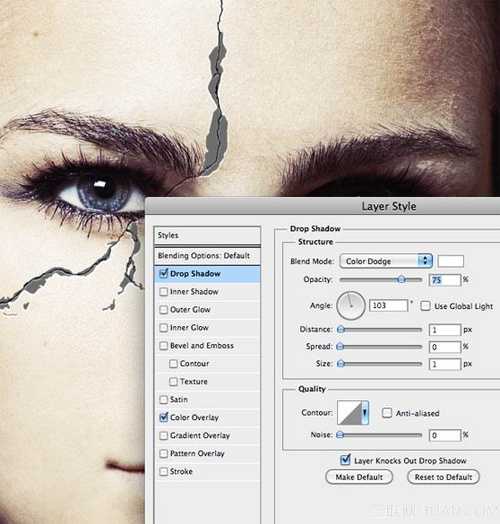Image resolution: width=500 pixels, height=524 pixels.
Task: Enable the Inner Shadow checkbox
Action: 163,292
